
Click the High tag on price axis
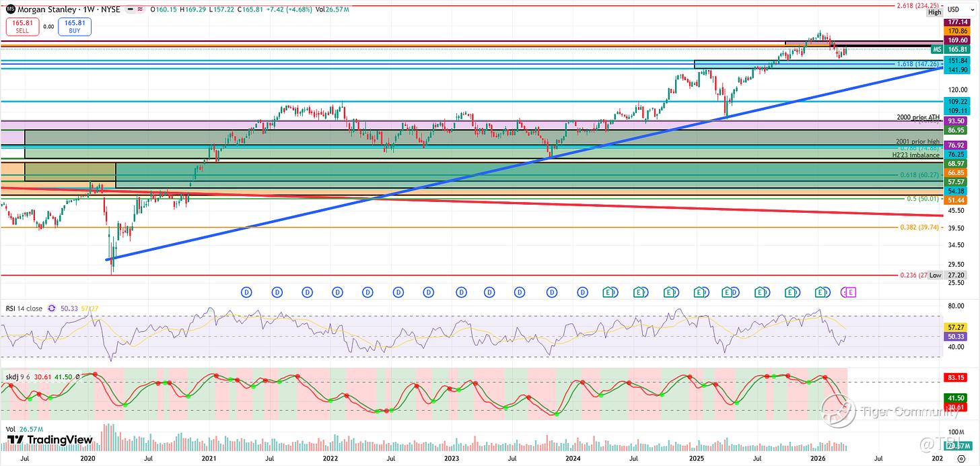click(x=935, y=12)
